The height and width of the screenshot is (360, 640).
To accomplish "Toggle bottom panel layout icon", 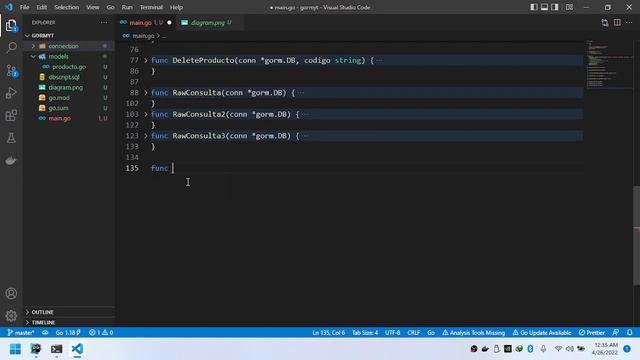I will pyautogui.click(x=544, y=7).
